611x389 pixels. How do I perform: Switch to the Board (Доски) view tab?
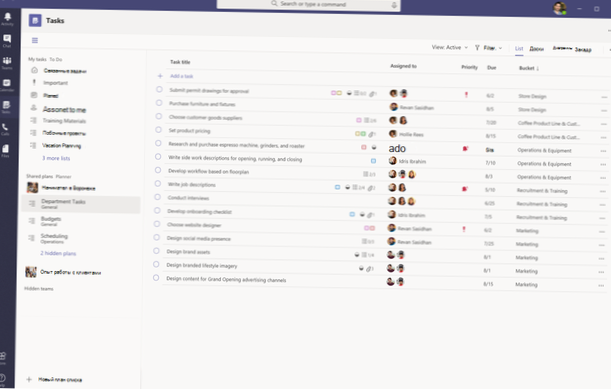click(x=537, y=49)
